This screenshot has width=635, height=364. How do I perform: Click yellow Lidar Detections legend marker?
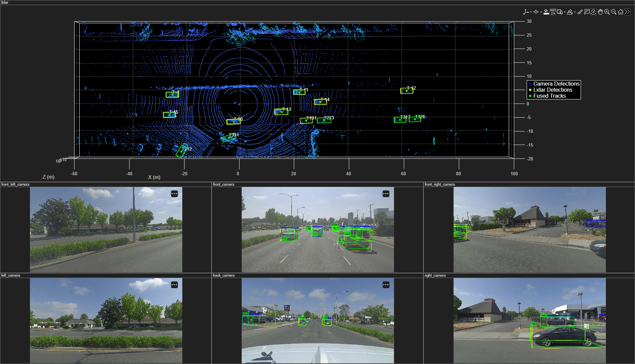tap(530, 90)
